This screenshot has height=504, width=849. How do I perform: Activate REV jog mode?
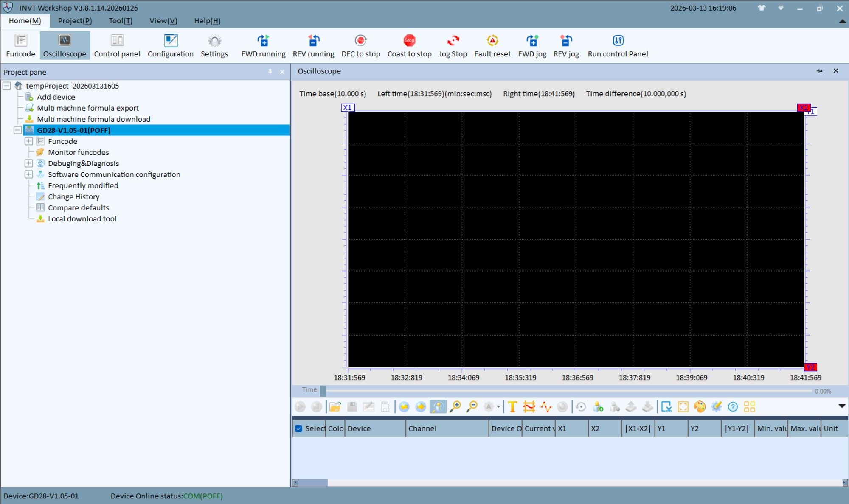click(x=566, y=45)
